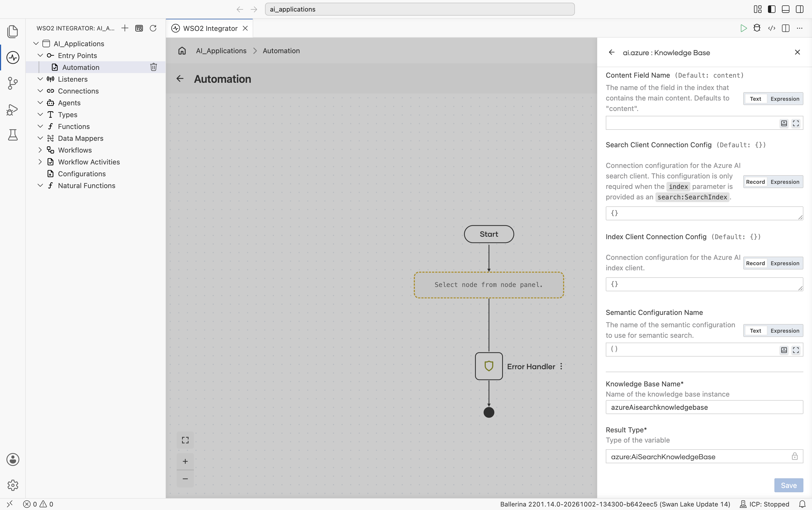Open the Manage gear icon

13,485
